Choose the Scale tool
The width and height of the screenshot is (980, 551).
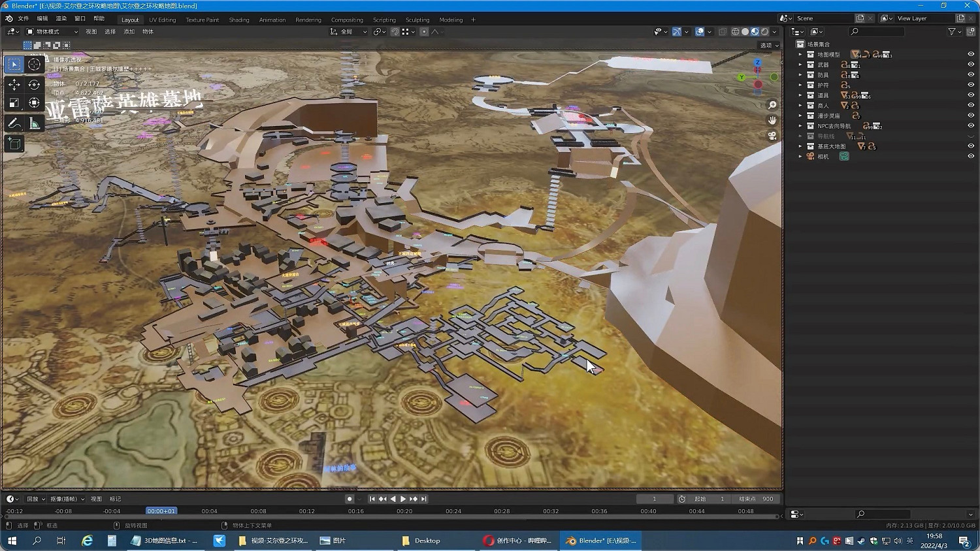coord(14,103)
